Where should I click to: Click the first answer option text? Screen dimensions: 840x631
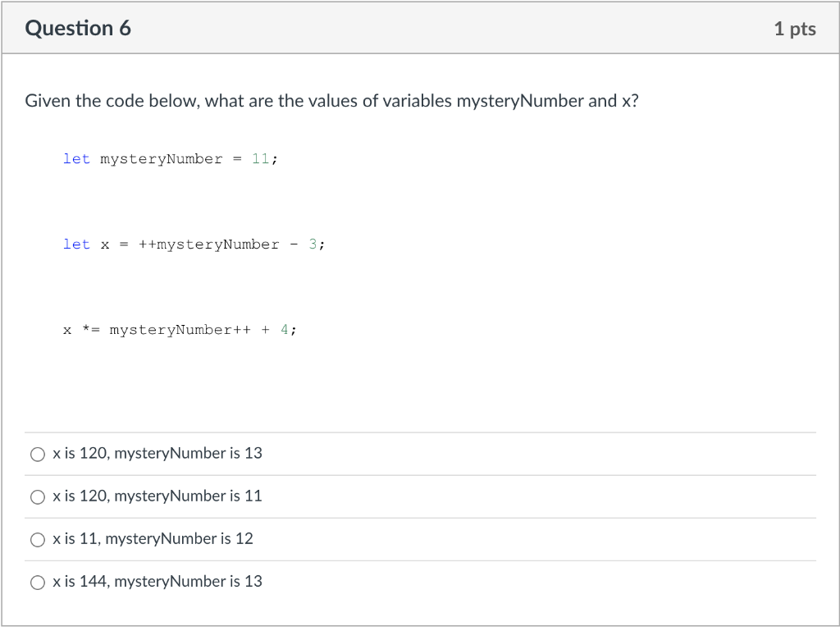coord(157,453)
